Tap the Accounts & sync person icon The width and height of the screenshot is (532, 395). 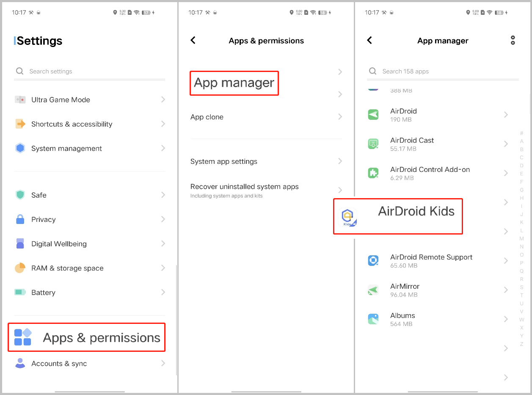click(20, 363)
